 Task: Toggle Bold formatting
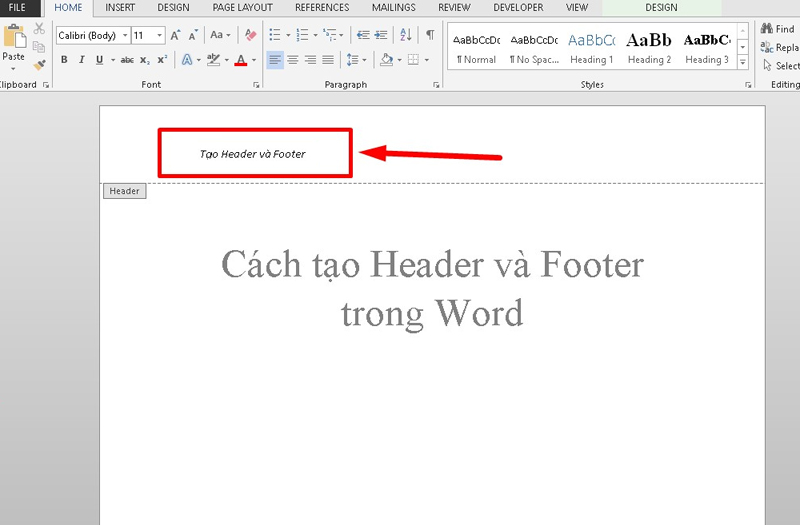[x=64, y=60]
